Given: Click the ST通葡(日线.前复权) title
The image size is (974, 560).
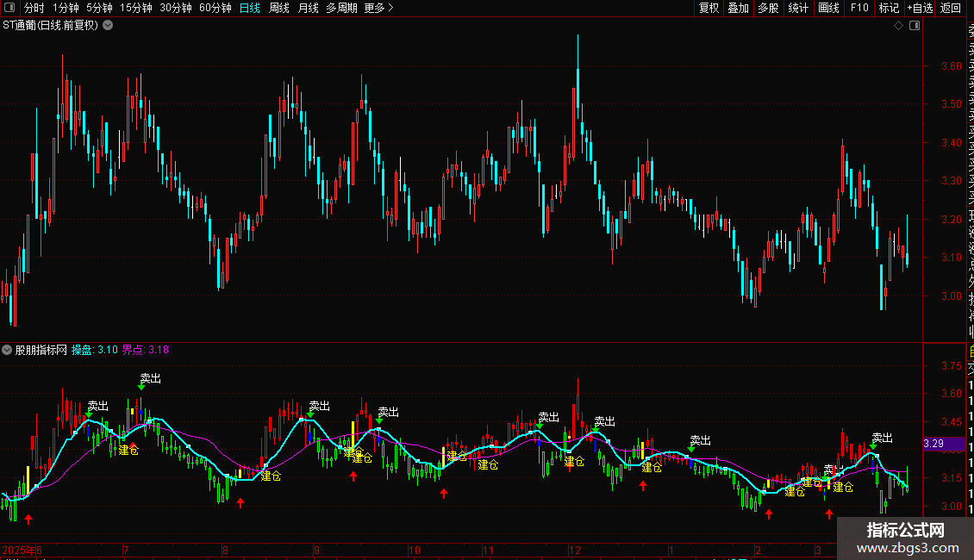Looking at the screenshot, I should 50,26.
